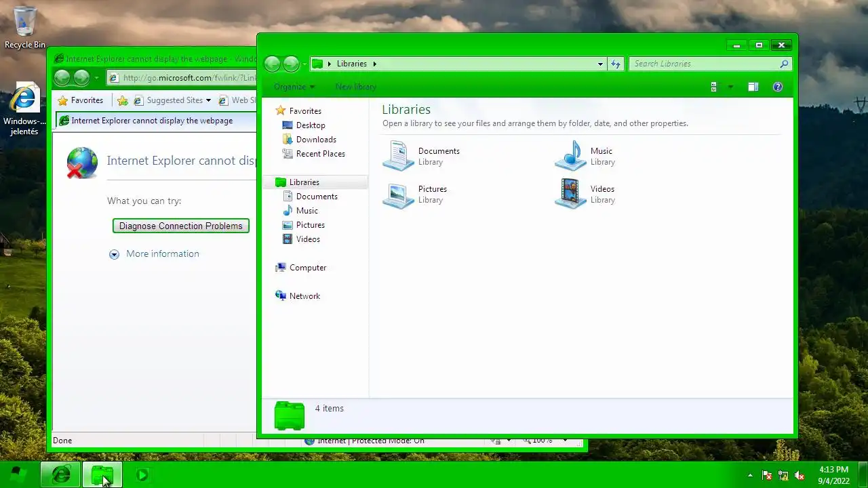Expand More information section
This screenshot has width=868, height=488.
pos(154,253)
